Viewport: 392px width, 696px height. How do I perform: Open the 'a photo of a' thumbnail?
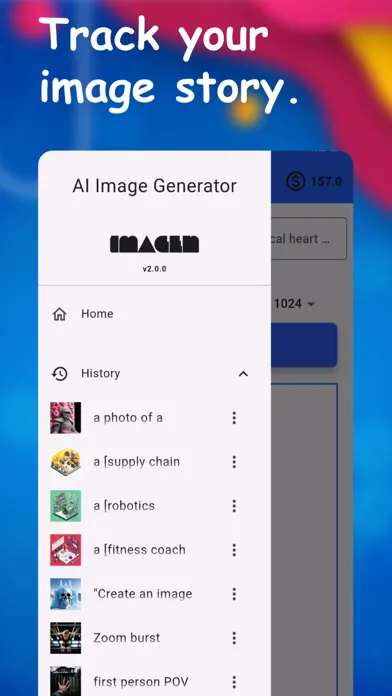65,418
